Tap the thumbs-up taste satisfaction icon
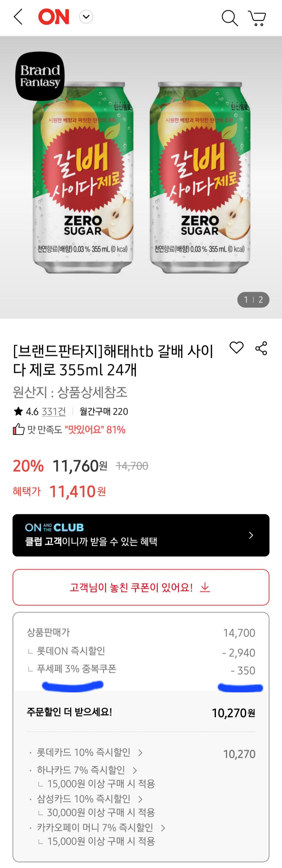Viewport: 282px width, 868px height. [x=18, y=429]
